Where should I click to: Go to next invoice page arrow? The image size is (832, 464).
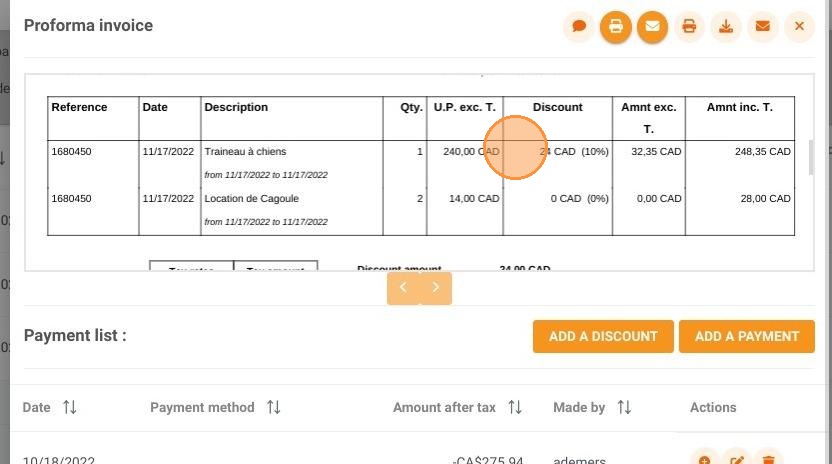pos(436,288)
